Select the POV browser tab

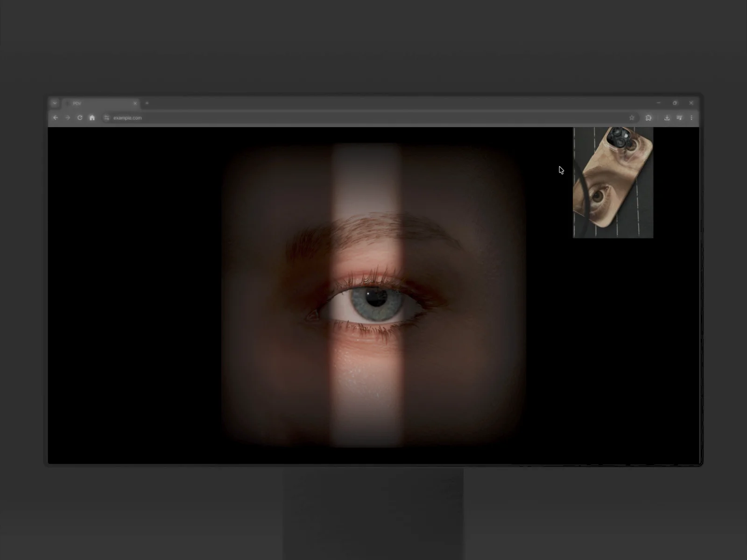[x=101, y=103]
